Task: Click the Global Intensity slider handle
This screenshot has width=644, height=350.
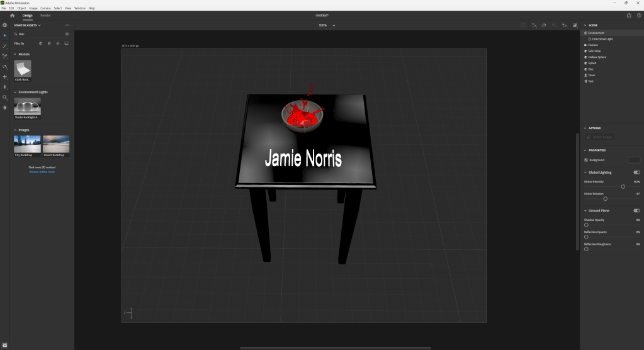Action: 623,186
